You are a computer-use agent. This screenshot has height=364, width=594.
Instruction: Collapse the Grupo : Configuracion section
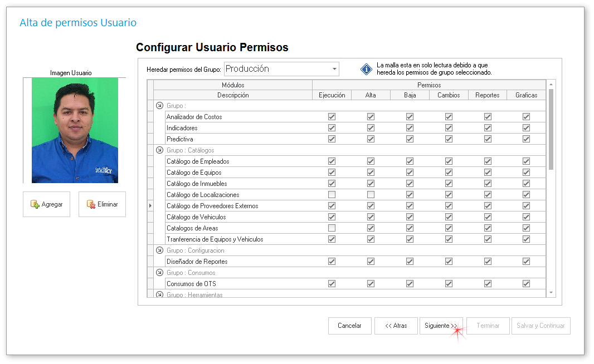pos(160,250)
